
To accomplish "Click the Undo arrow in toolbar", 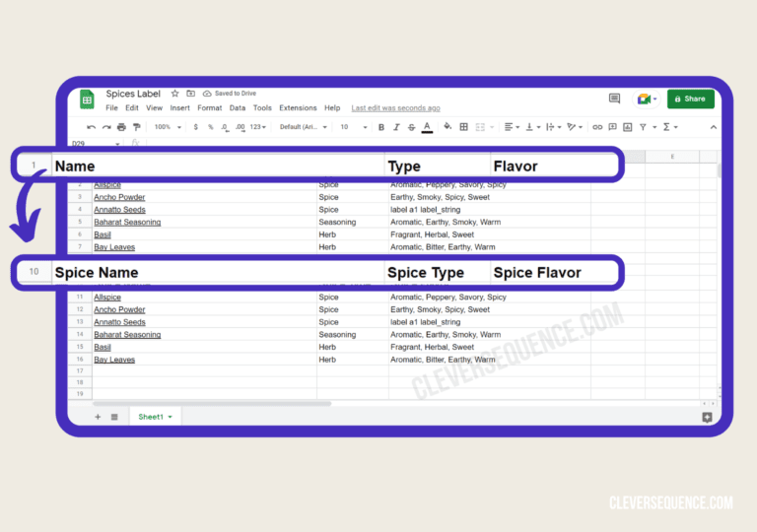I will [91, 127].
